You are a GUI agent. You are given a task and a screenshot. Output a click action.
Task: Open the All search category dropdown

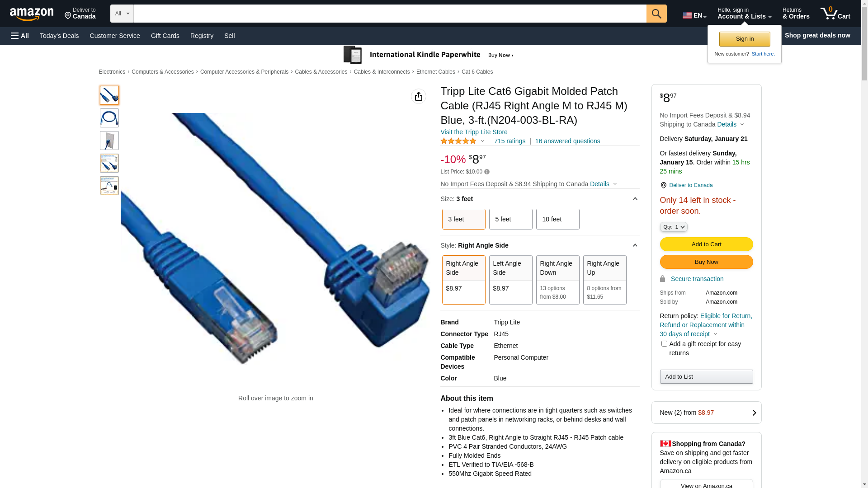pyautogui.click(x=122, y=14)
